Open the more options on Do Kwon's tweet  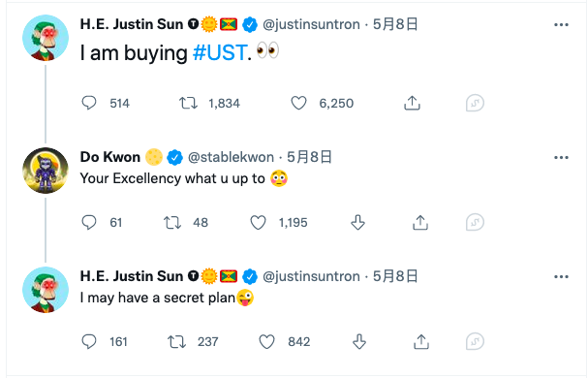click(x=561, y=158)
